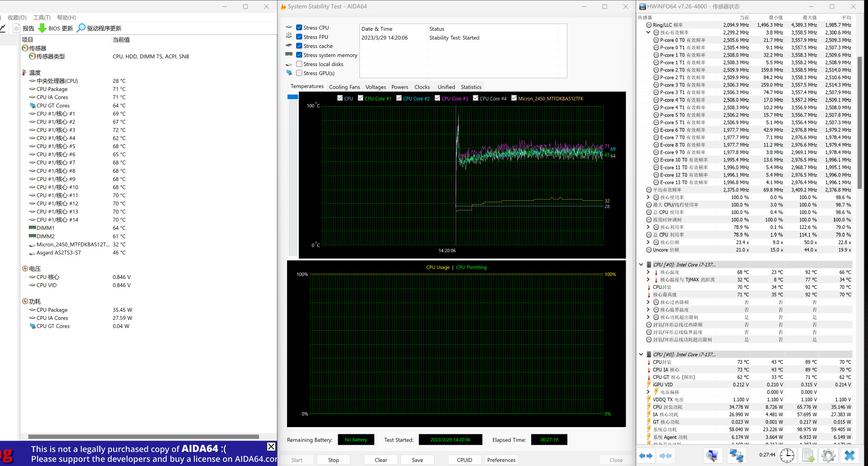Switch to the Cooling Fans tab
The height and width of the screenshot is (466, 868).
(x=344, y=87)
